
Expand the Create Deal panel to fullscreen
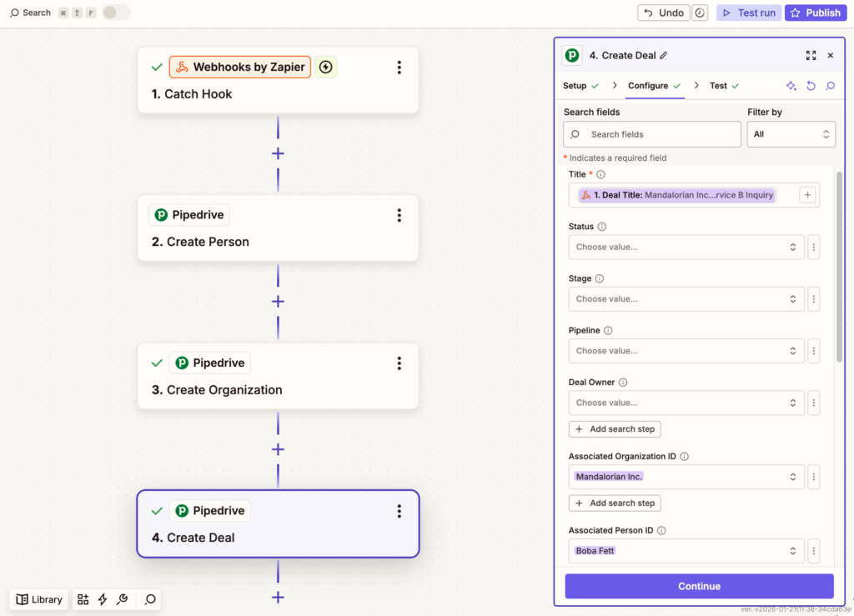click(x=811, y=55)
